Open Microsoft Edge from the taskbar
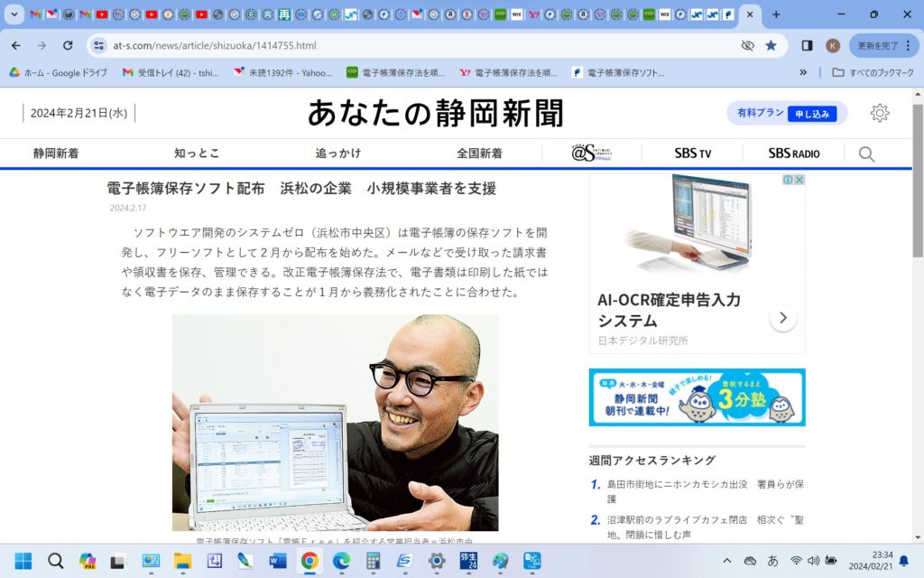924x578 pixels. pos(341,561)
